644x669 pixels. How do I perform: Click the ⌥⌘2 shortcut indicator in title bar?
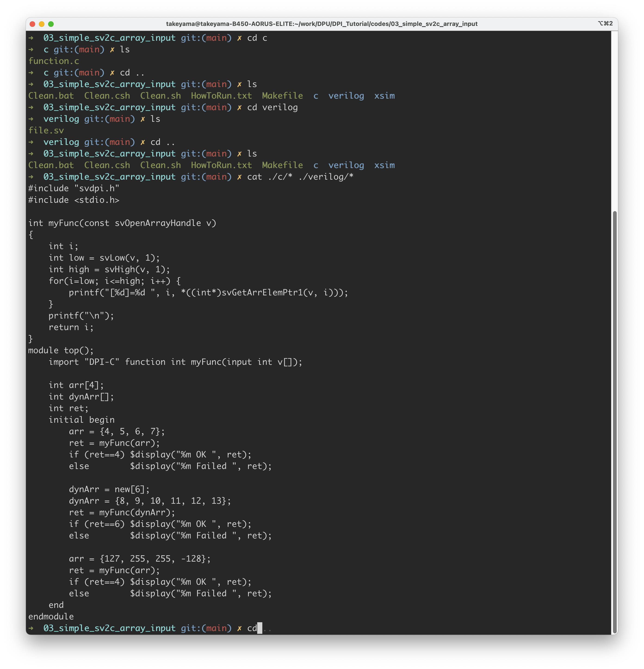605,24
